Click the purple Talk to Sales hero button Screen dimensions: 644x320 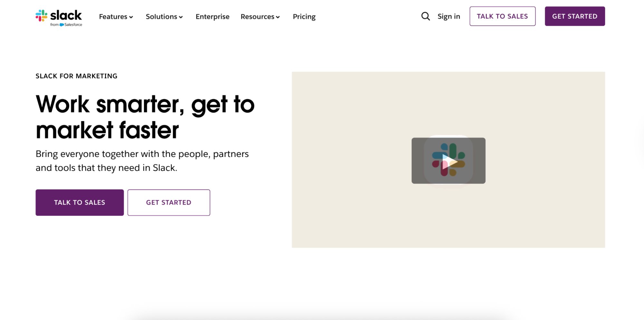pyautogui.click(x=80, y=202)
